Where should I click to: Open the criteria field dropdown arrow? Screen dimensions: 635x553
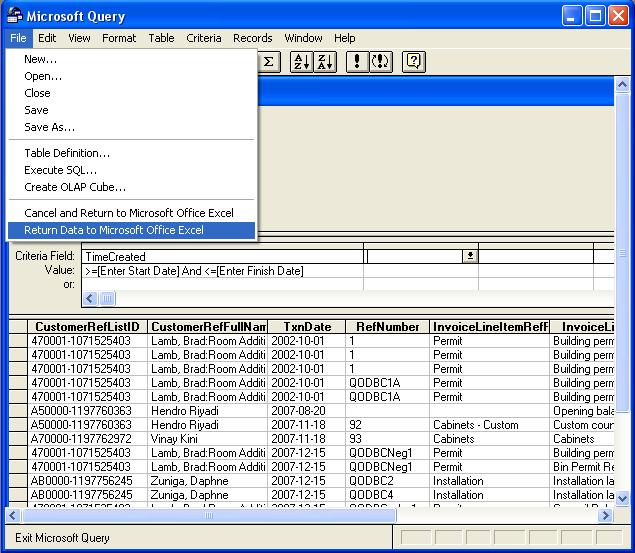point(470,256)
